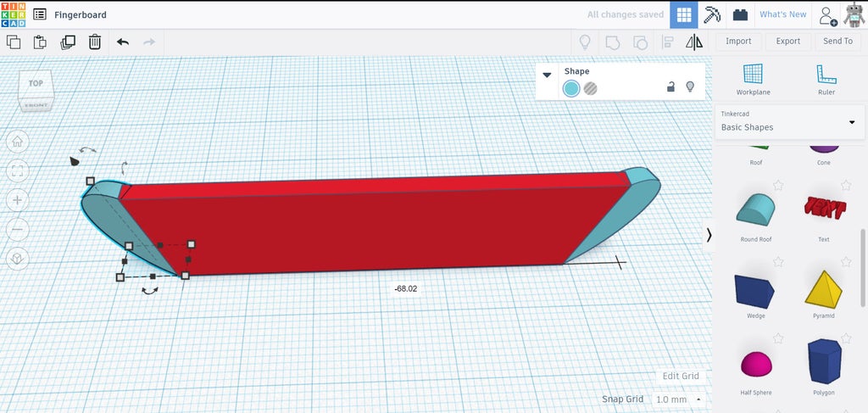
Task: Redo the last action
Action: point(149,42)
